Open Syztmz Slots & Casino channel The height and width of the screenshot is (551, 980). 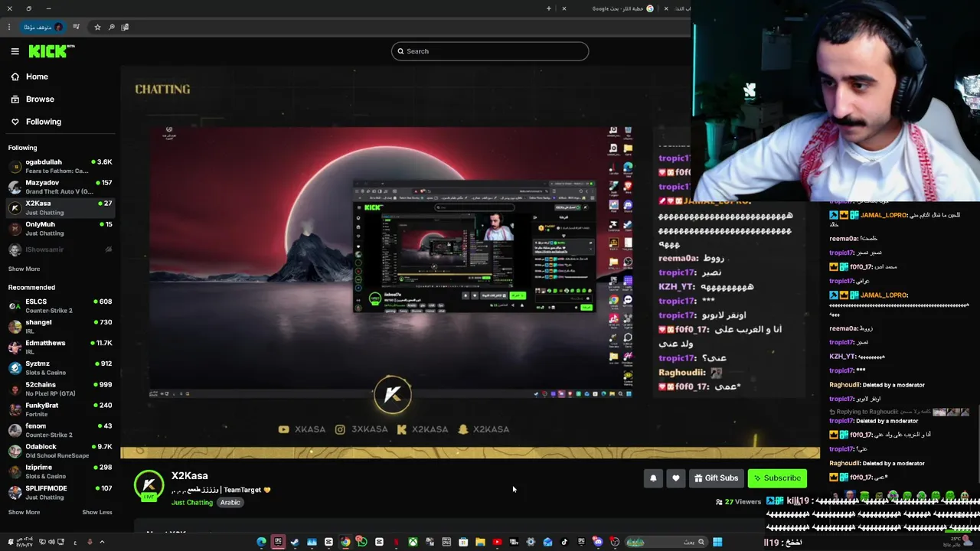point(60,367)
